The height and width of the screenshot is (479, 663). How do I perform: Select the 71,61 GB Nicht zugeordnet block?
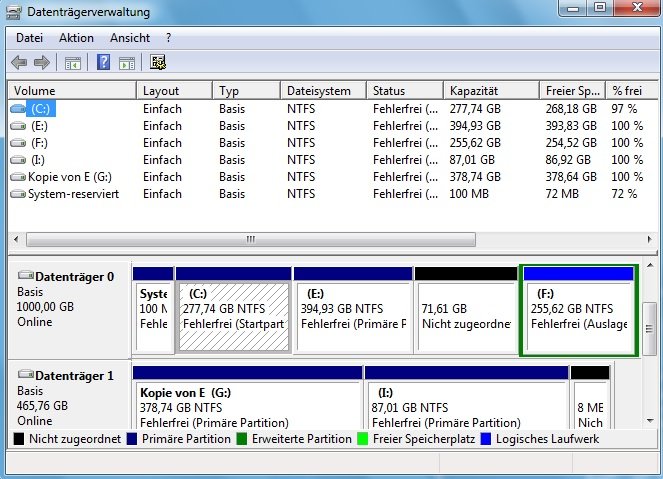tap(466, 310)
